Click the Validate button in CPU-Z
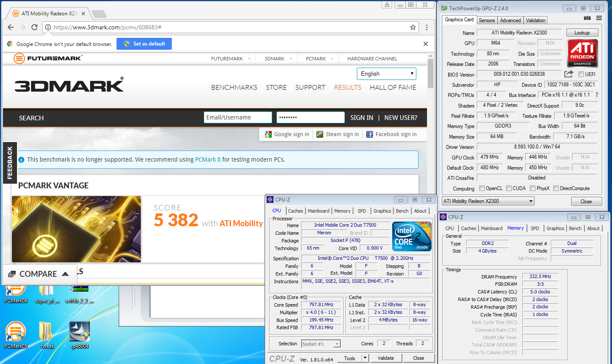The image size is (612, 364). click(x=386, y=358)
